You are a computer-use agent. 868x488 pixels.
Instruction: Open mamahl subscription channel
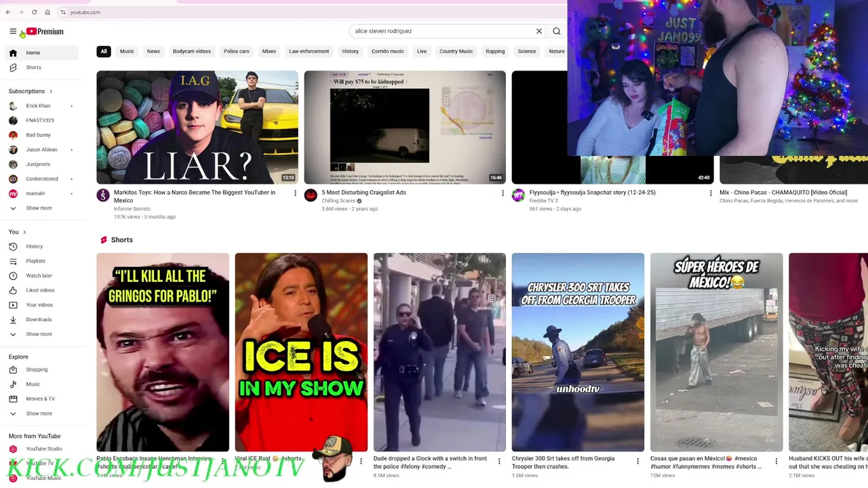tap(41, 193)
